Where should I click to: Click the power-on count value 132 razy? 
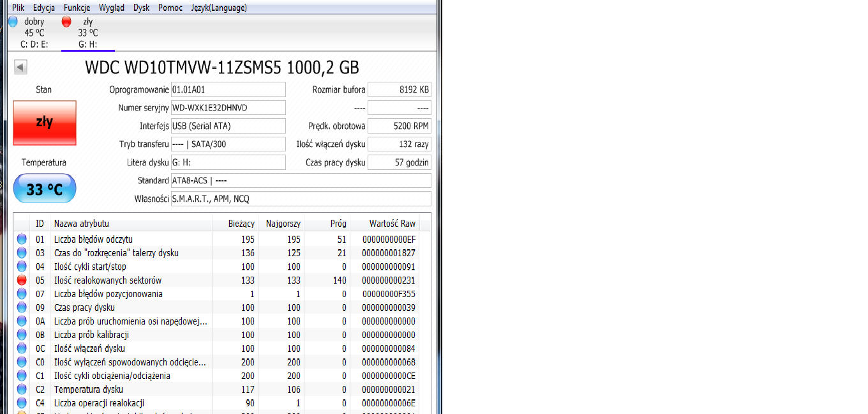[400, 144]
